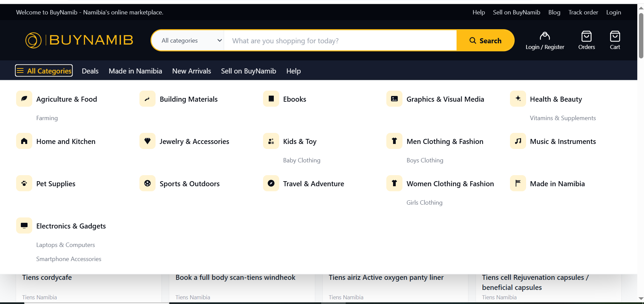Open Boys Clothing subcategory
Screen dimensions: 644x304
pyautogui.click(x=425, y=160)
